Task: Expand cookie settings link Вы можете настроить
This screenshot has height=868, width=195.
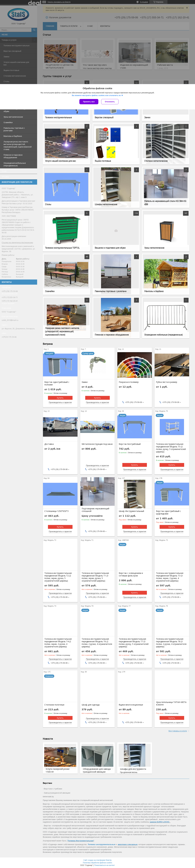Action: (97, 95)
